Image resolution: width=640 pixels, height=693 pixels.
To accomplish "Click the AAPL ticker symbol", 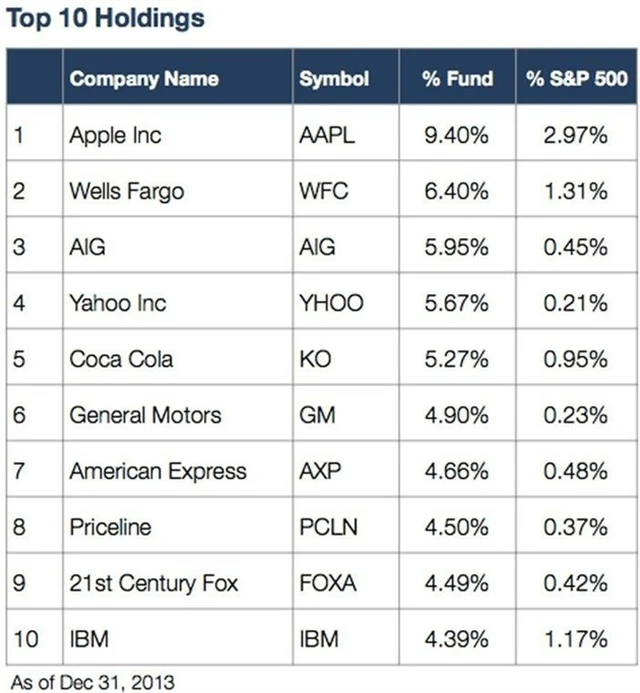I will (326, 135).
